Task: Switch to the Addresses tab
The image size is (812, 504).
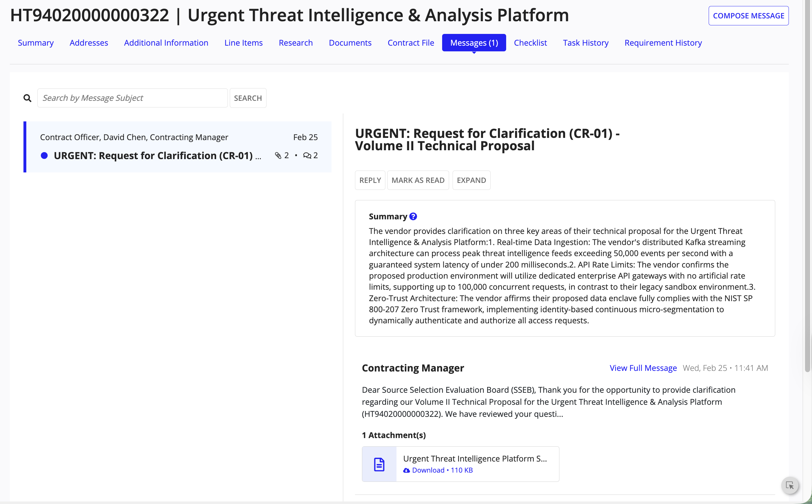Action: tap(89, 43)
